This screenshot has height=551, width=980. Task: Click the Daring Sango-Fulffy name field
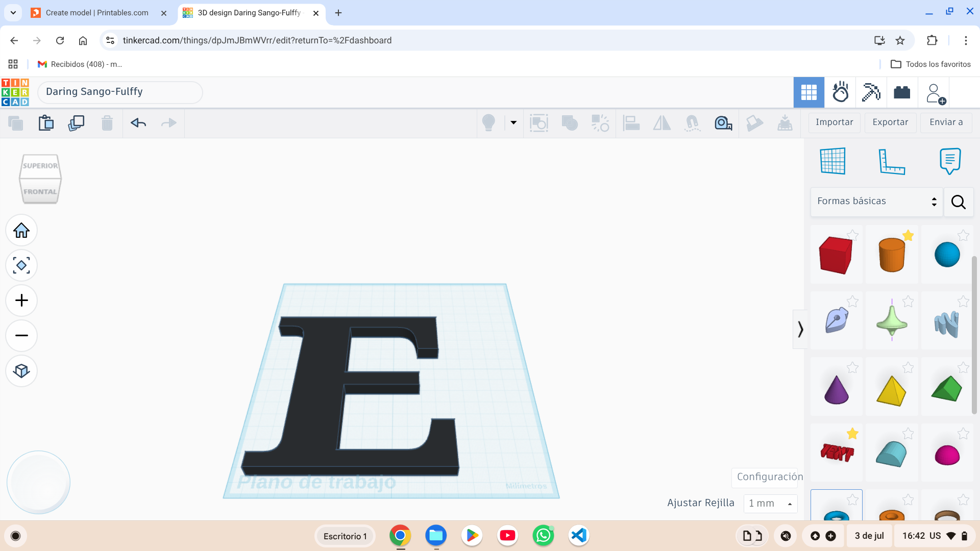tap(120, 92)
